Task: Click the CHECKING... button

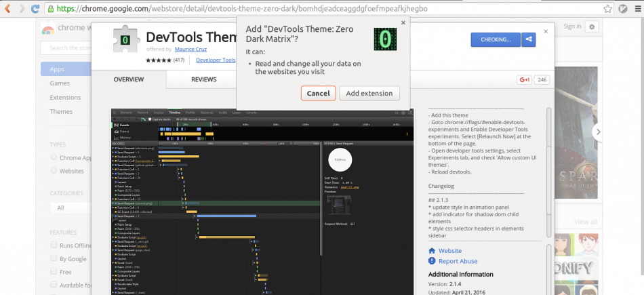Action: (x=496, y=39)
